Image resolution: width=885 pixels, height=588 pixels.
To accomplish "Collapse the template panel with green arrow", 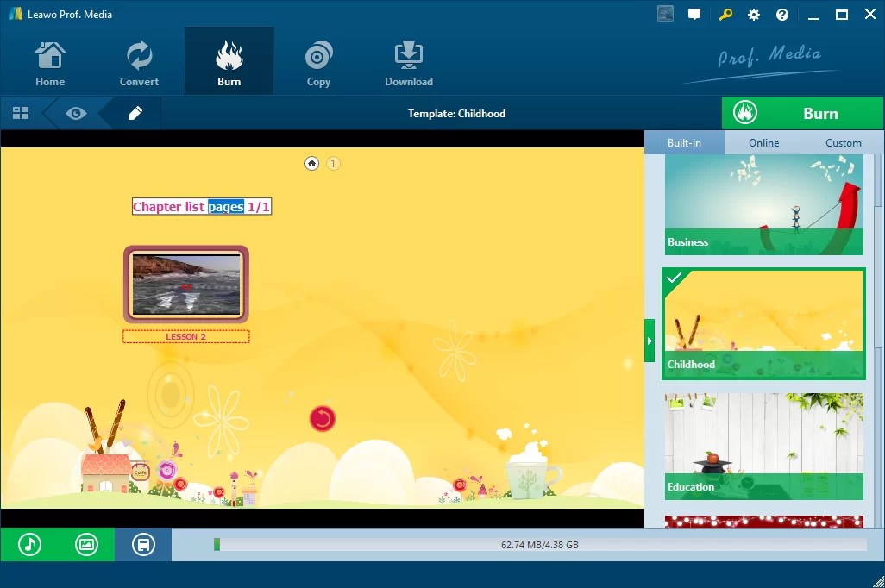I will [x=650, y=341].
